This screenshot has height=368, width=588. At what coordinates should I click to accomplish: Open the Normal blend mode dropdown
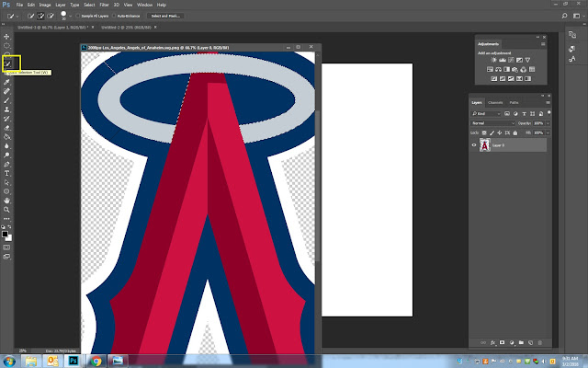492,123
